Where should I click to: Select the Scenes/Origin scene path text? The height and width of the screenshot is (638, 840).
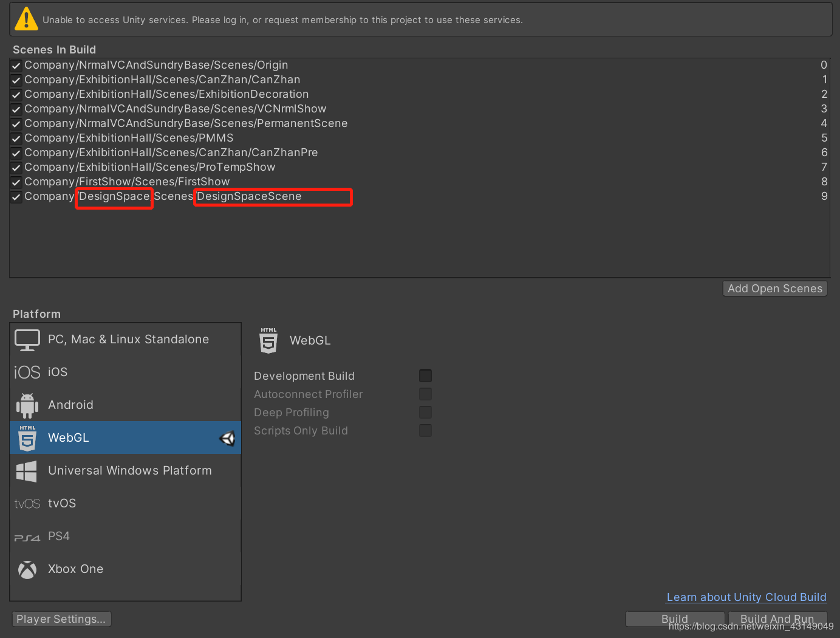(156, 65)
